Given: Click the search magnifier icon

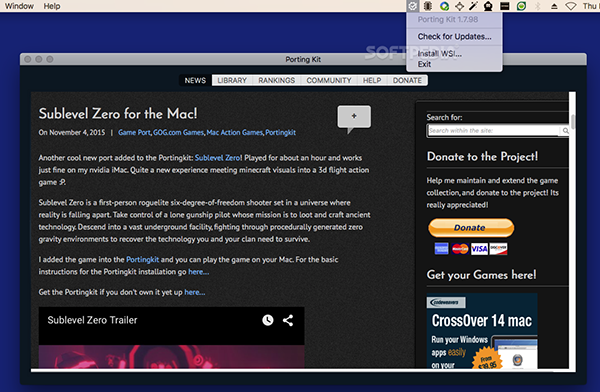Looking at the screenshot, I should (565, 131).
